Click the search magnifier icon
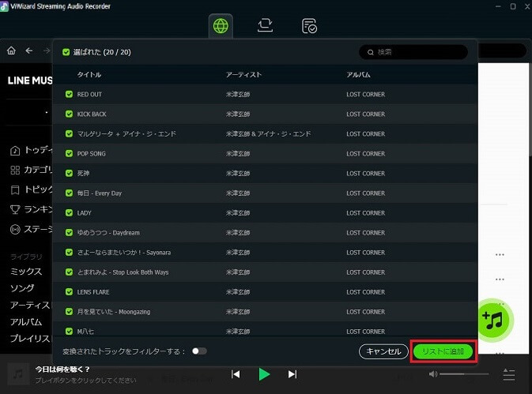Screen dimensions: 532x394 pos(371,52)
